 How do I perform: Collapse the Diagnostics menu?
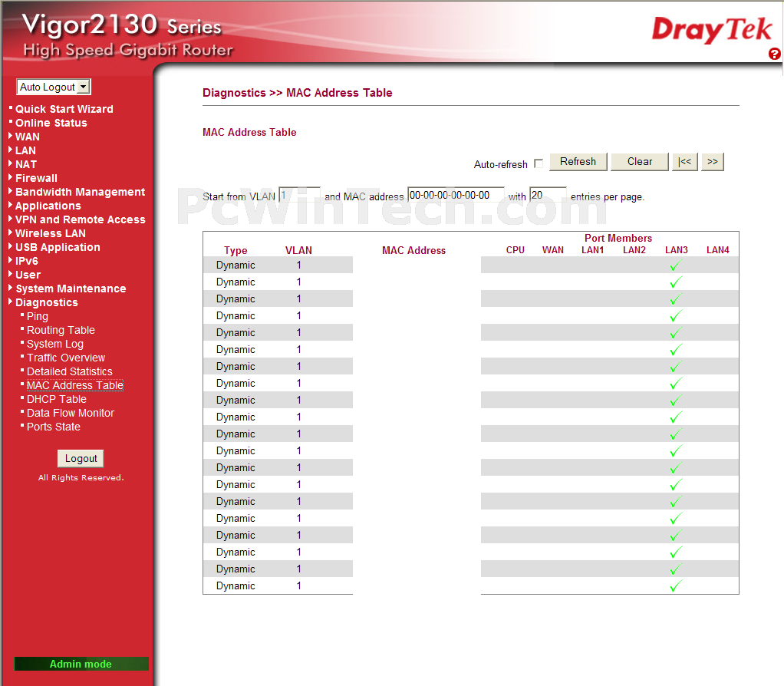click(x=47, y=302)
